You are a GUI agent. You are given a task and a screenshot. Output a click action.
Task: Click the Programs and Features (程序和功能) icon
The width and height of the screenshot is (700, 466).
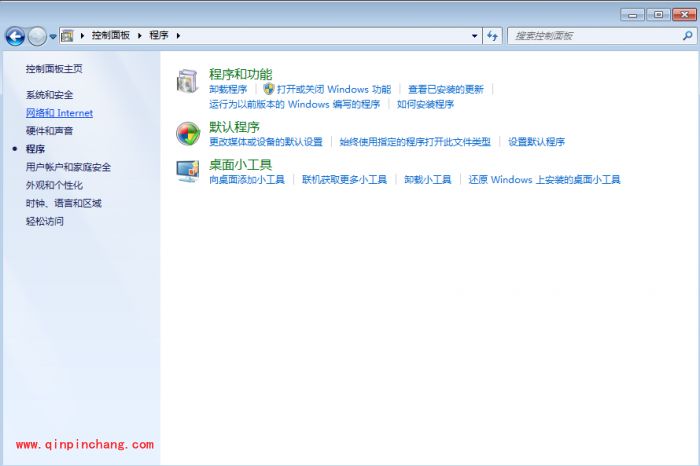click(x=188, y=81)
